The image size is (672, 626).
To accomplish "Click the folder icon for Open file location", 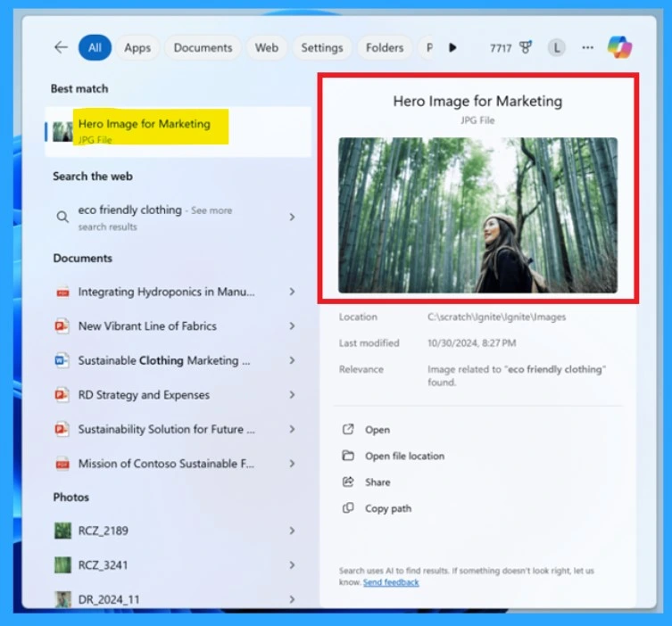I will [x=348, y=455].
